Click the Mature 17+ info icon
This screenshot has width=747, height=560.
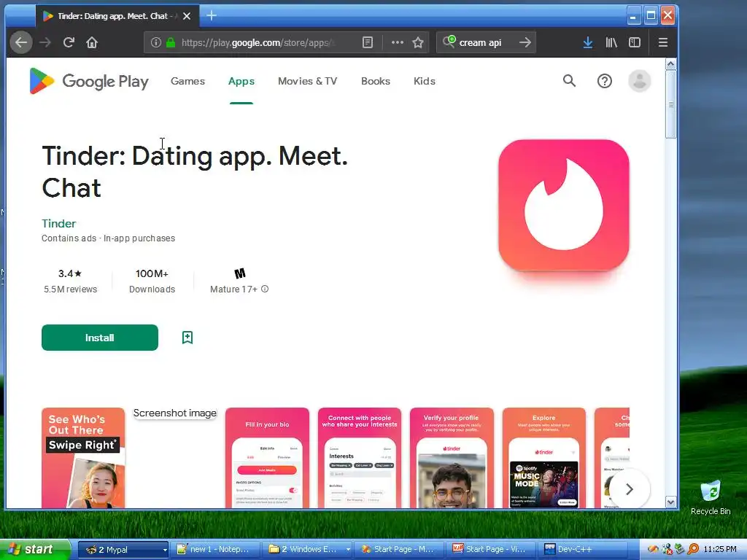pos(265,289)
